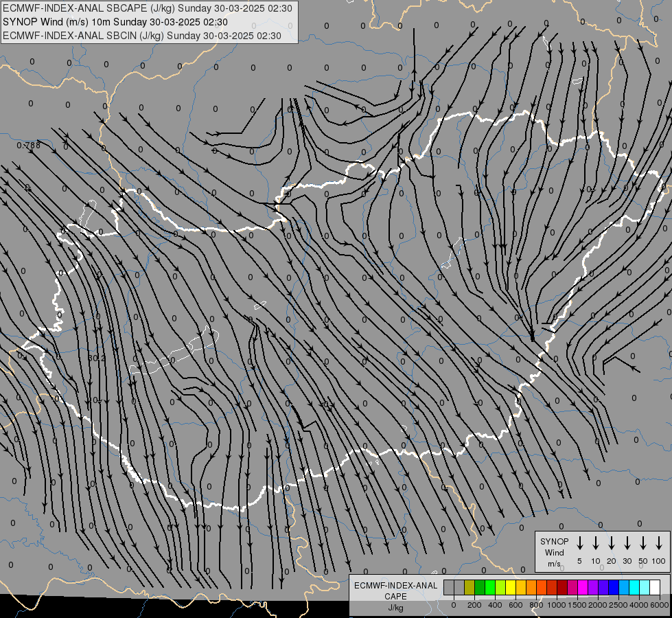Screen dimensions: 672x618
Task: Click the SBCAPE title line at top
Action: coord(148,8)
